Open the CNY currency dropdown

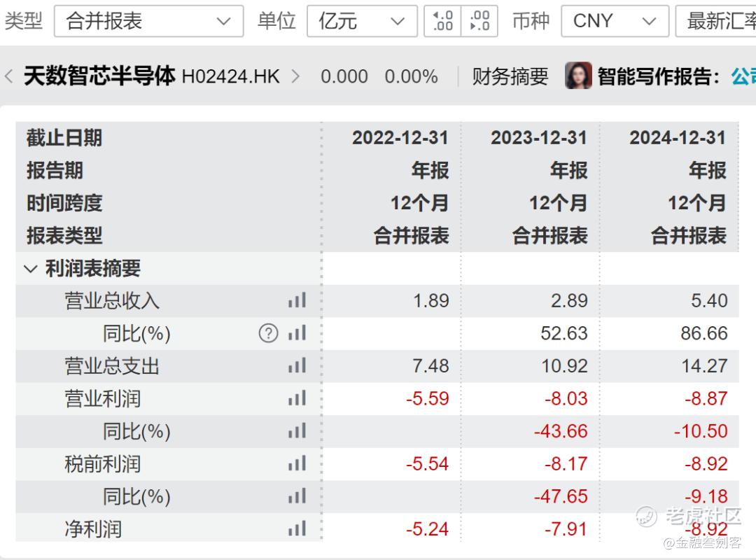[x=615, y=21]
